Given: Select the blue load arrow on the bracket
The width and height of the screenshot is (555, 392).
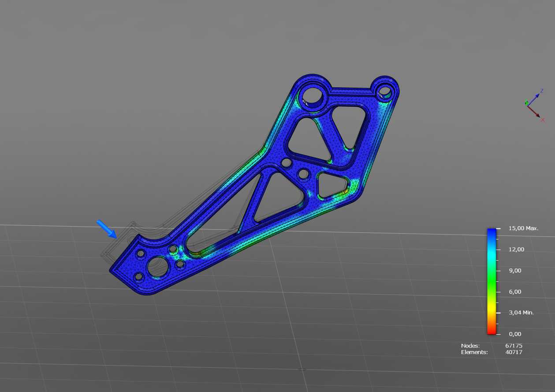Looking at the screenshot, I should click(106, 229).
